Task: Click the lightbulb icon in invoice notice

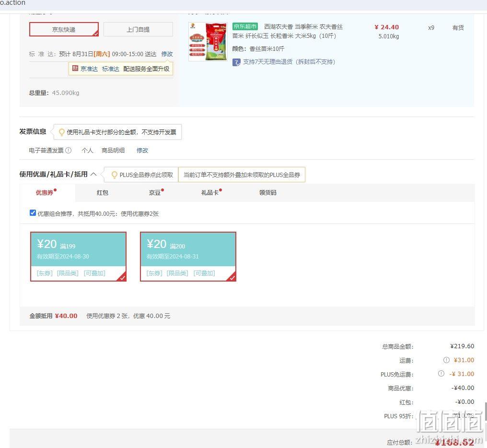Action: pos(61,132)
